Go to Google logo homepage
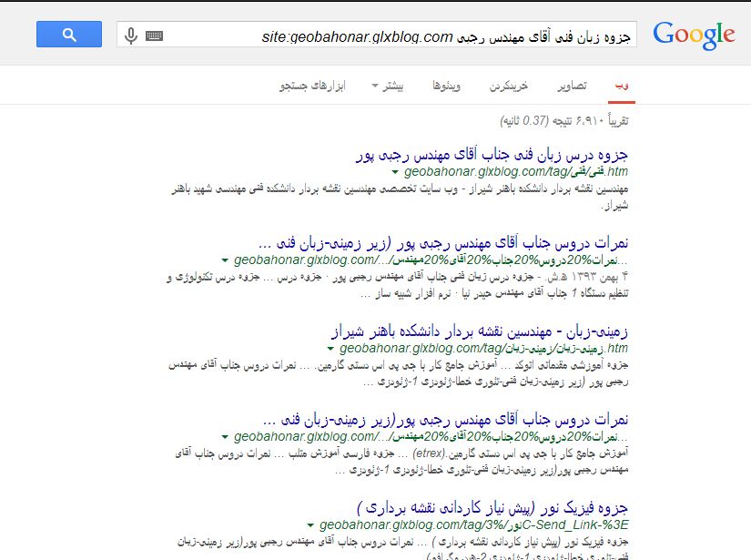751x560 pixels. click(694, 35)
